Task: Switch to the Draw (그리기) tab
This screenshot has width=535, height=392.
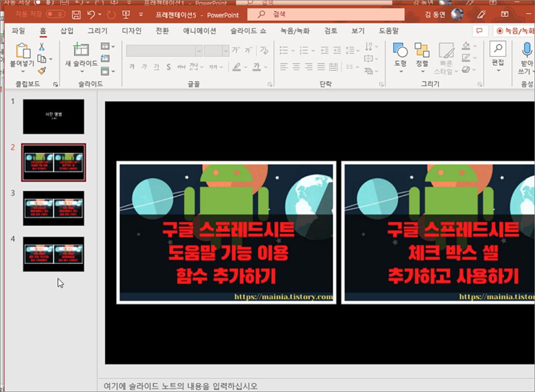Action: coord(98,31)
